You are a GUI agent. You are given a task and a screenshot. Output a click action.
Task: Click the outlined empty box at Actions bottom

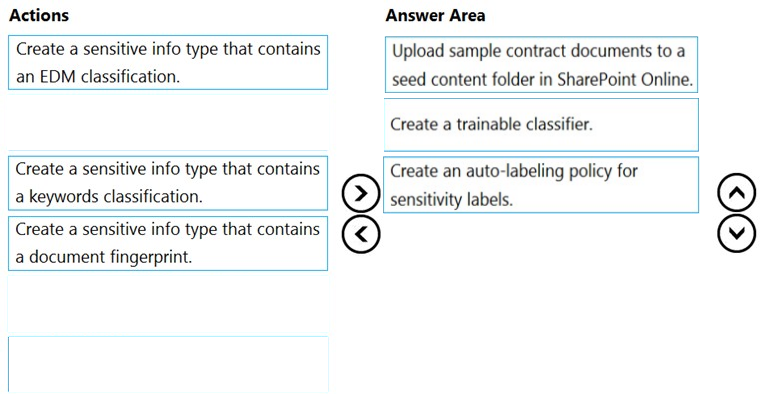(168, 364)
